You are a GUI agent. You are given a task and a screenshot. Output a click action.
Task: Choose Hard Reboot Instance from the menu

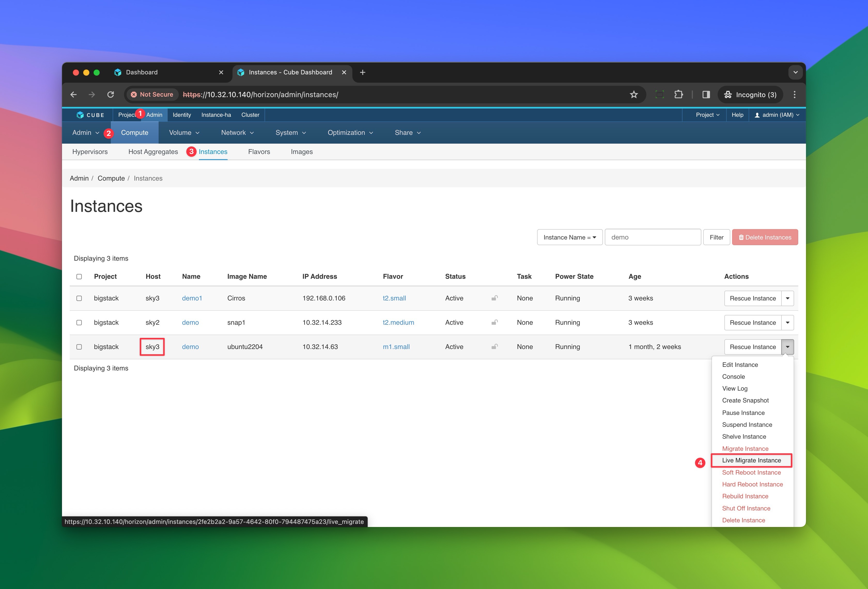point(753,484)
